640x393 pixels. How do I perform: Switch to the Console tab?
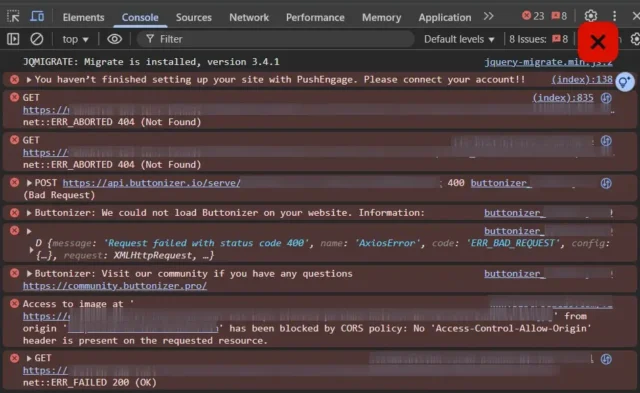click(140, 17)
